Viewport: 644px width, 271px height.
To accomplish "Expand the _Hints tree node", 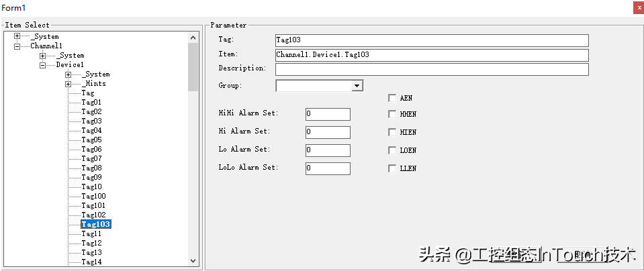I will 68,84.
